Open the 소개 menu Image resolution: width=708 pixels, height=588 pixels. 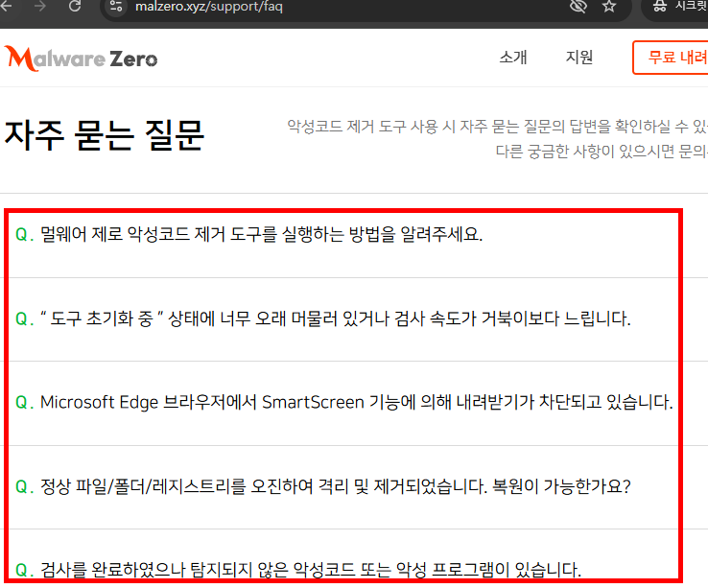point(513,58)
